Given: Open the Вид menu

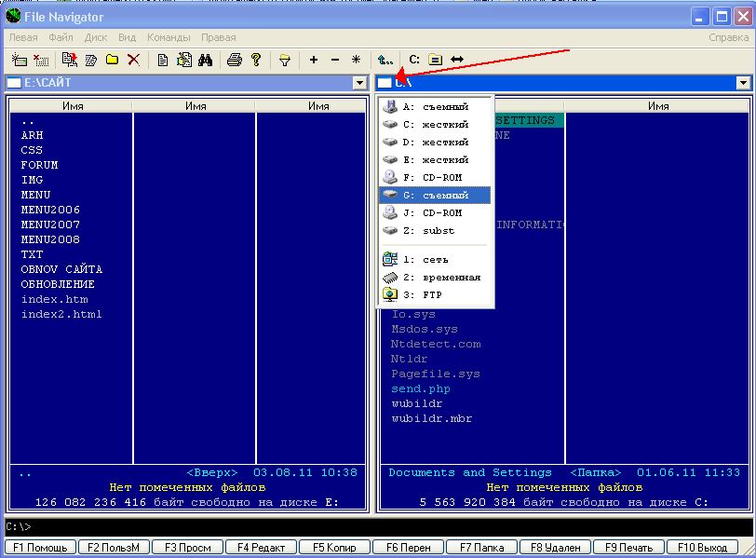Looking at the screenshot, I should (128, 37).
